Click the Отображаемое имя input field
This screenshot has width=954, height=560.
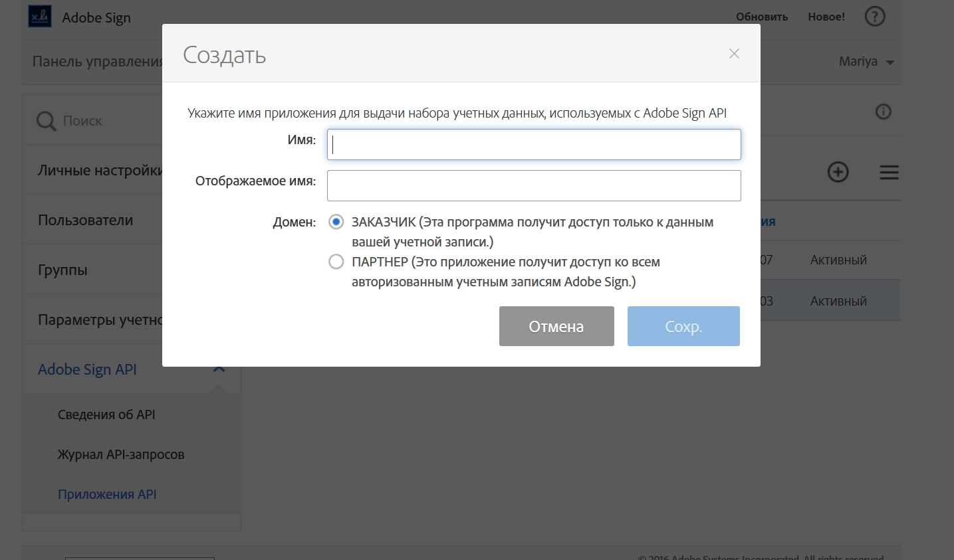coord(534,185)
